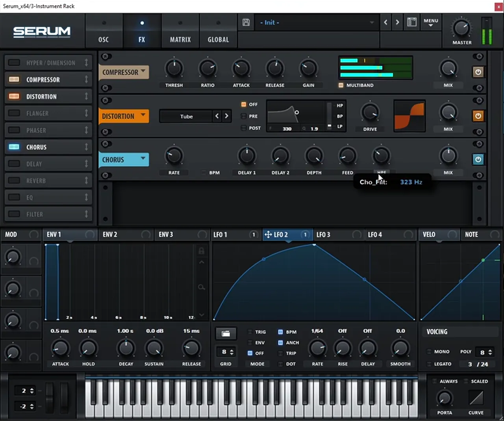Screen dimensions: 504x421
Task: Click ALWAYS portamento checkbox
Action: (x=435, y=381)
